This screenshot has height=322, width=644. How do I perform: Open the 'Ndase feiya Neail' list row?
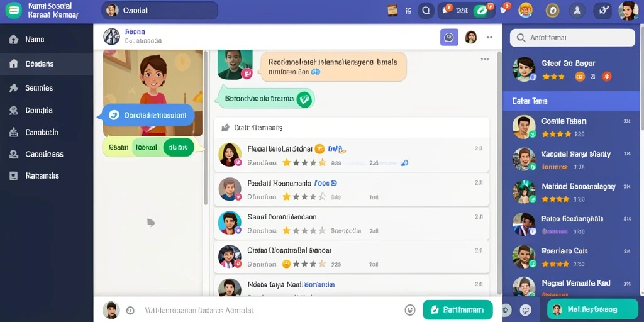tap(352, 286)
